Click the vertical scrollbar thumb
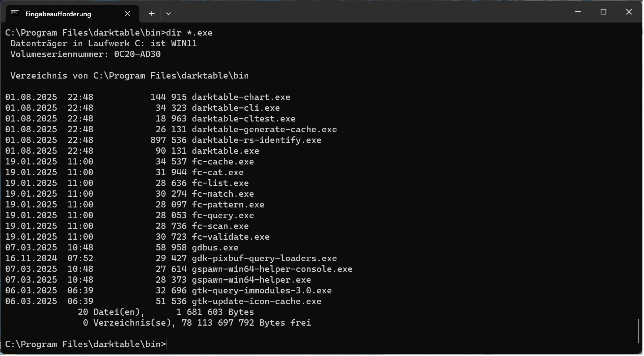644x356 pixels. pos(638,331)
